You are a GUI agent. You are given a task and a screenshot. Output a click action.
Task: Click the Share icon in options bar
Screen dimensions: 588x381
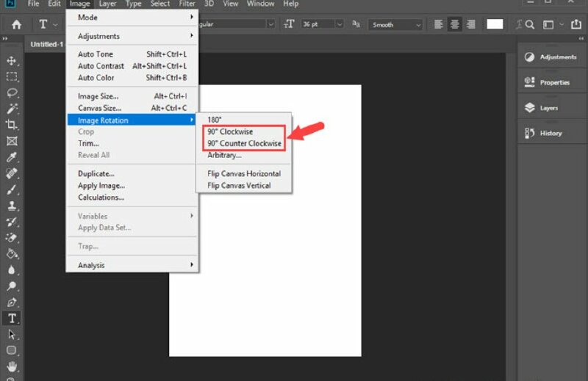tap(576, 24)
